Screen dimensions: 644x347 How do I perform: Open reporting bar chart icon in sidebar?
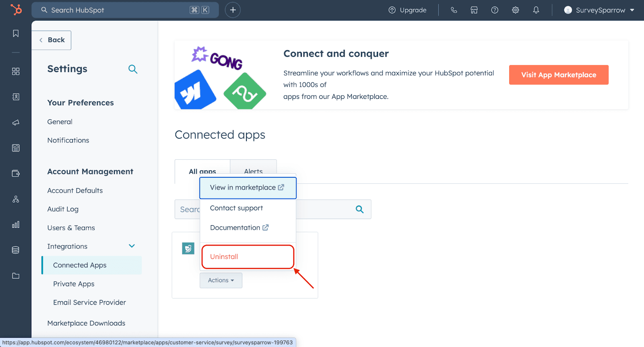point(16,225)
